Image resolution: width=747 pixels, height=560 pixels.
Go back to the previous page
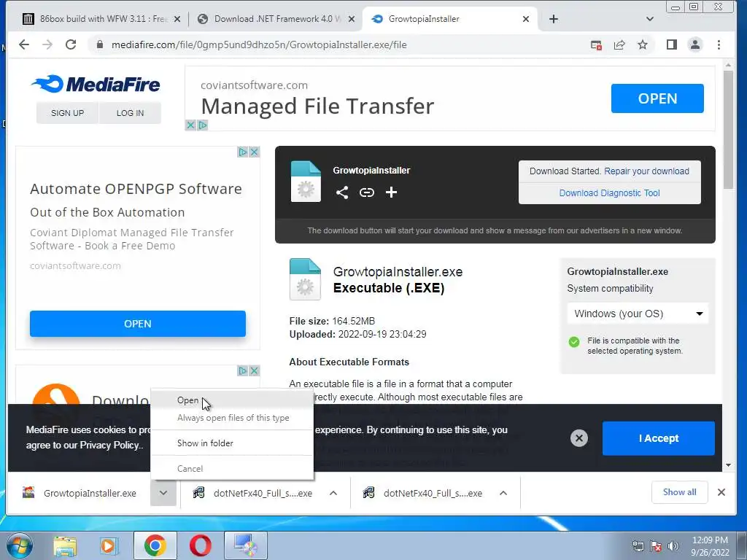[24, 44]
